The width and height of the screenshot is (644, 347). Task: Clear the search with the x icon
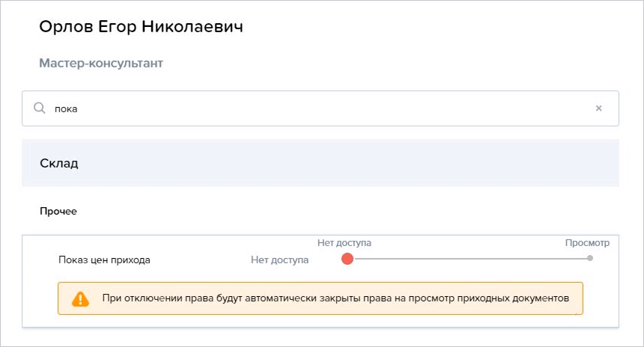coord(599,108)
